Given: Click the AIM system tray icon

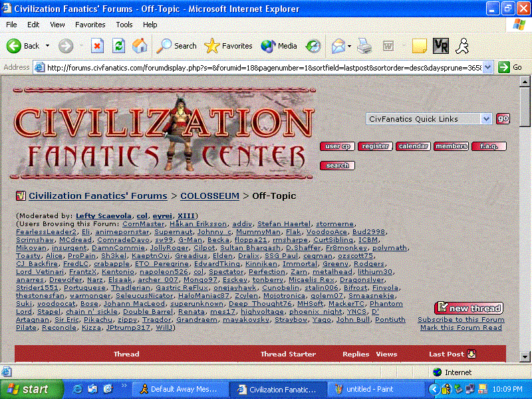Looking at the screenshot, I should click(x=446, y=389).
